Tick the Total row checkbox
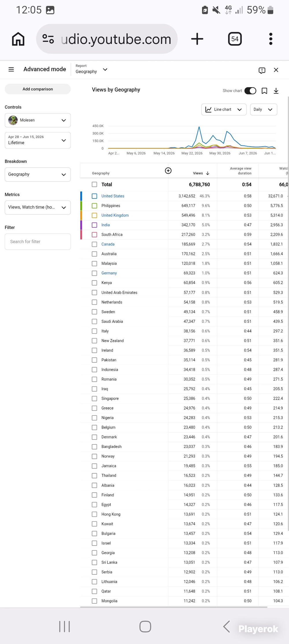This screenshot has width=289, height=644. (x=95, y=184)
